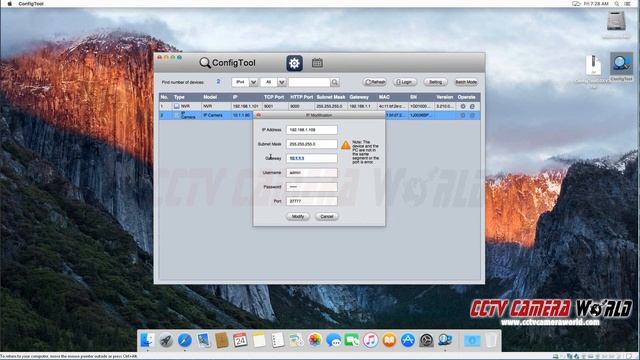The image size is (640, 360).
Task: Click the Version column header
Action: coord(445,97)
